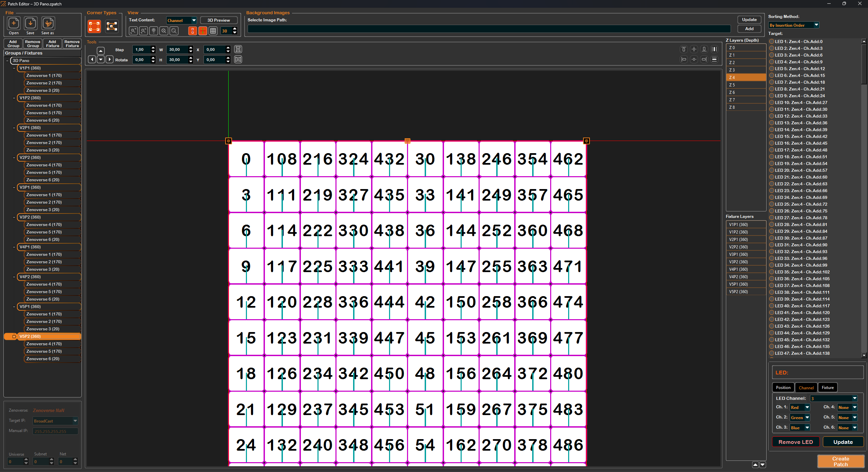Click the Remove LED button
Screen dimensions: 868x472
click(795, 442)
